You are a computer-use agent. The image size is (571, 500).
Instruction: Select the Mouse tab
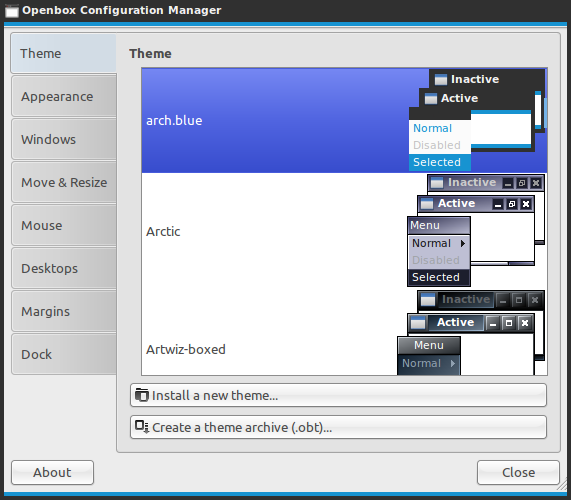coord(64,225)
